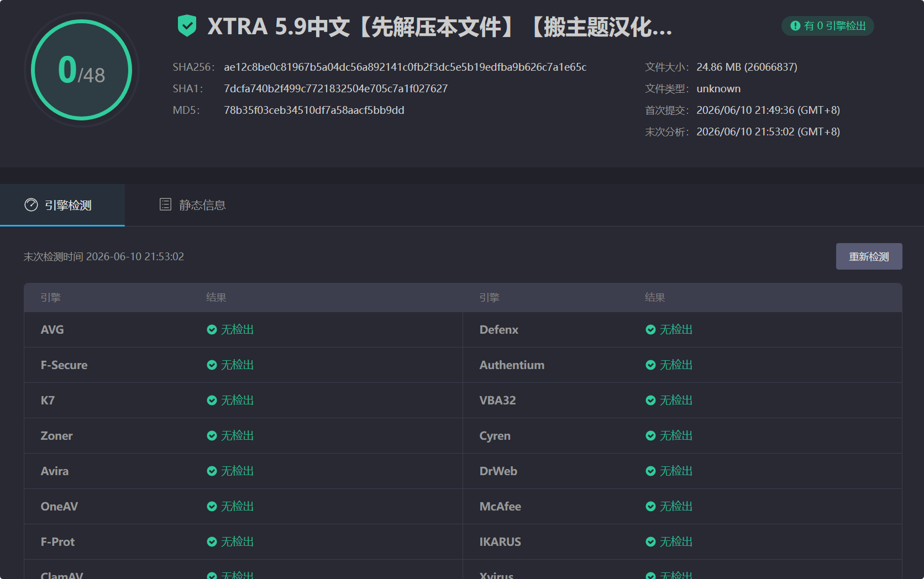Screen dimensions: 924x579
Task: Click the green check icon in OneAV row
Action: point(212,507)
